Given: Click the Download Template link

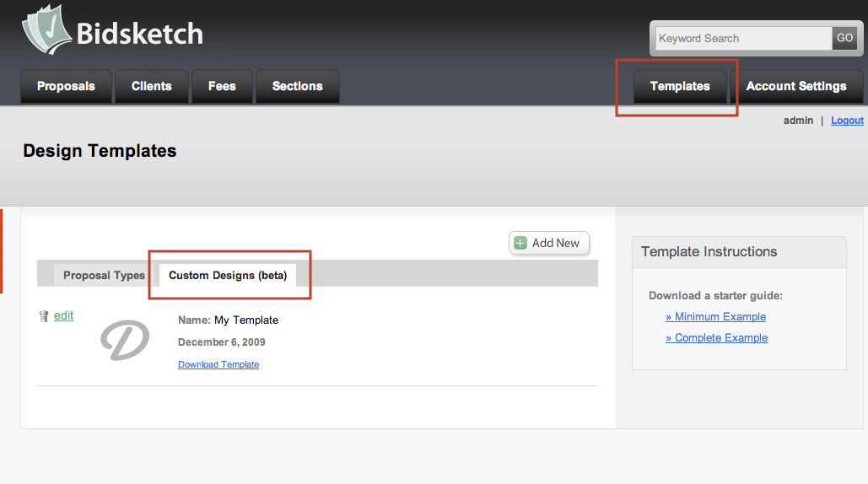Looking at the screenshot, I should [x=218, y=364].
